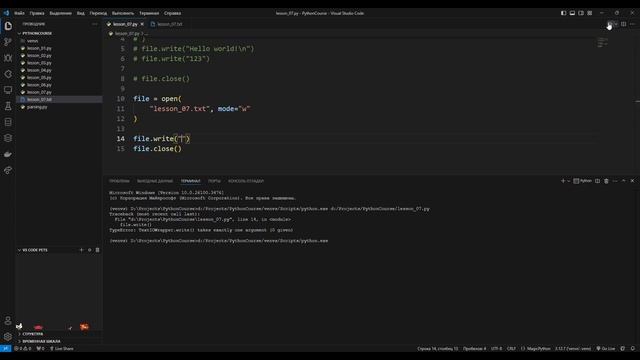Create a new terminal with plus icon

563,181
